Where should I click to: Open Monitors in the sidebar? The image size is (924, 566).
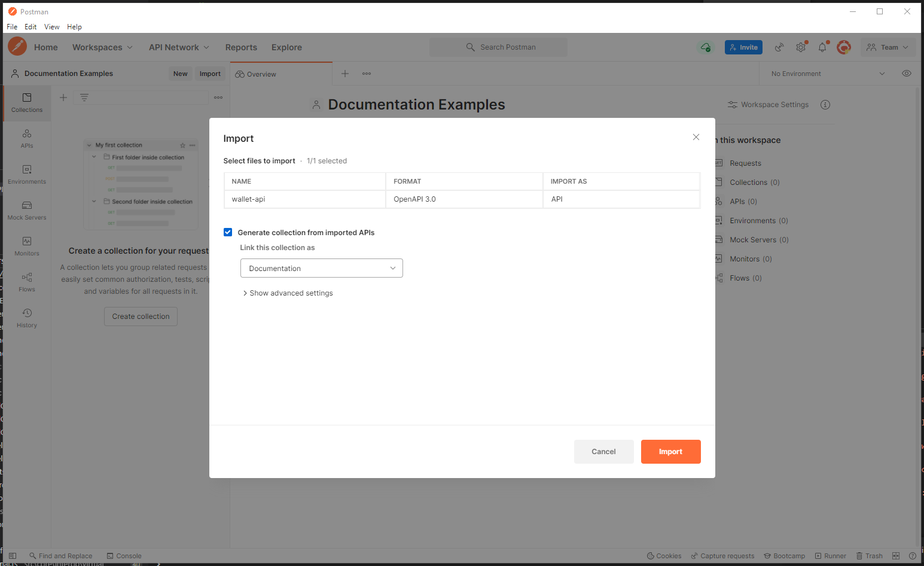pos(27,247)
